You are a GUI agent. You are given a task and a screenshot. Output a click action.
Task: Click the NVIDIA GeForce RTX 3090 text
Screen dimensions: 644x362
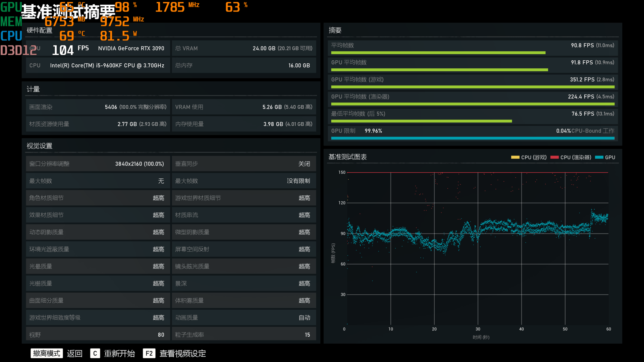point(131,48)
